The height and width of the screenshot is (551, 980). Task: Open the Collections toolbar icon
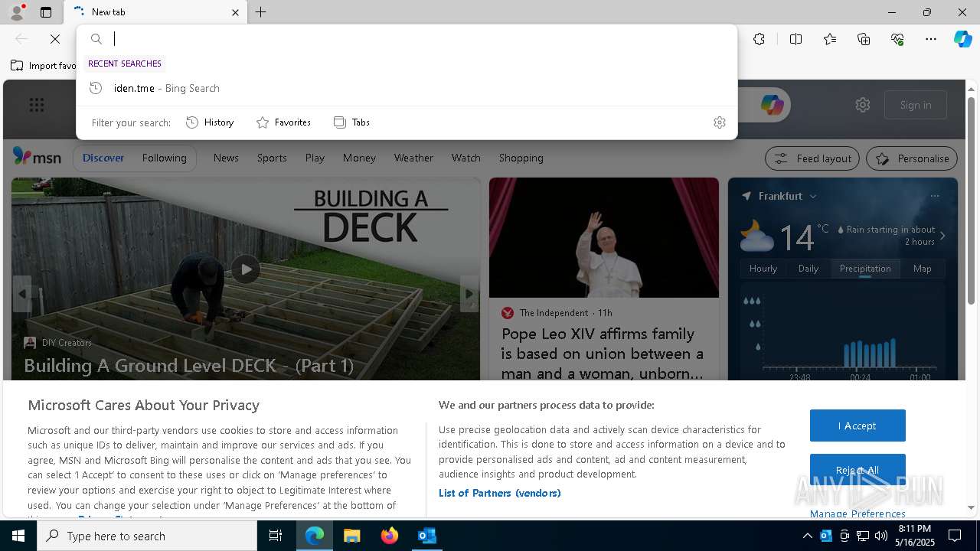point(864,39)
